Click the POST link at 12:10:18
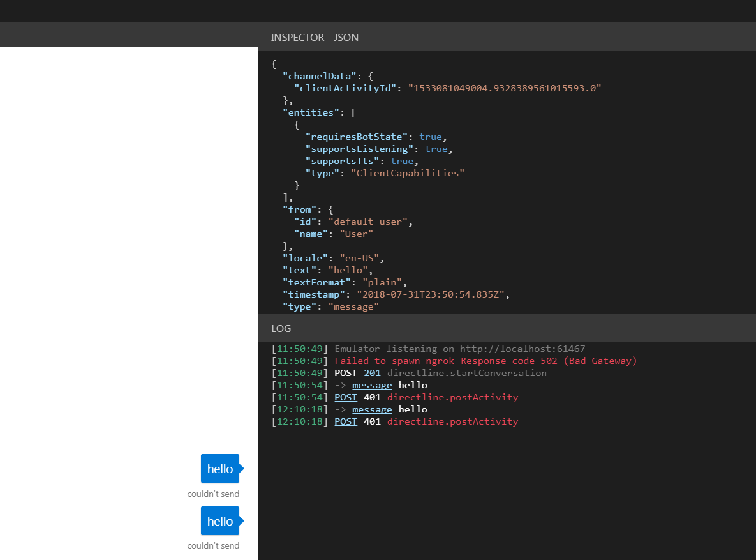Screen dimensions: 756x560 [345, 421]
